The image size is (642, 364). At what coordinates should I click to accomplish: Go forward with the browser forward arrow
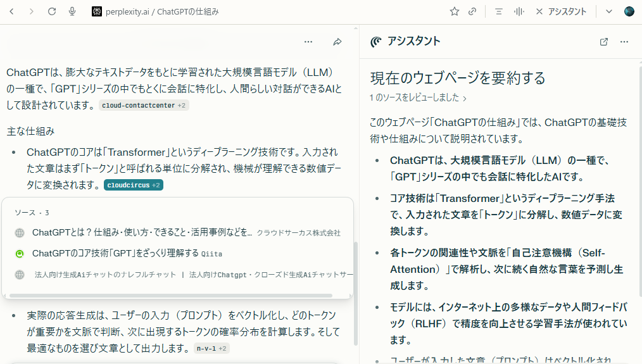(x=31, y=11)
